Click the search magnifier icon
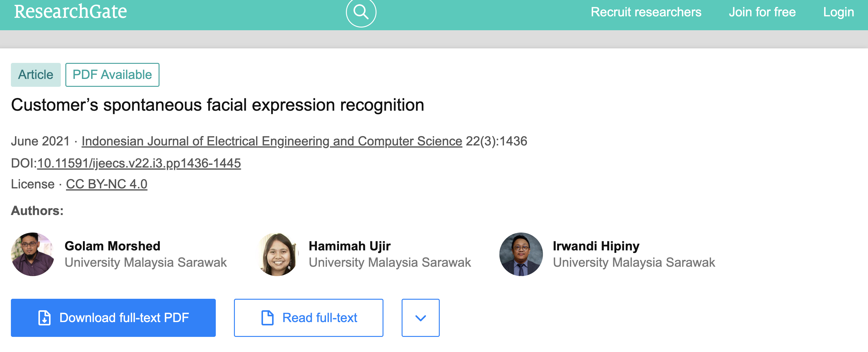The height and width of the screenshot is (352, 868). pyautogui.click(x=361, y=12)
